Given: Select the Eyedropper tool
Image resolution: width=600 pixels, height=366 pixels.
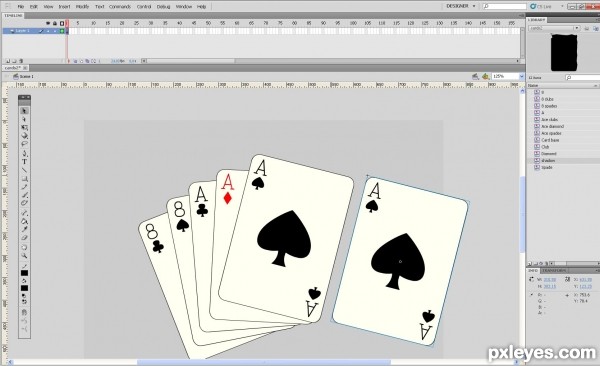Looking at the screenshot, I should click(x=24, y=230).
